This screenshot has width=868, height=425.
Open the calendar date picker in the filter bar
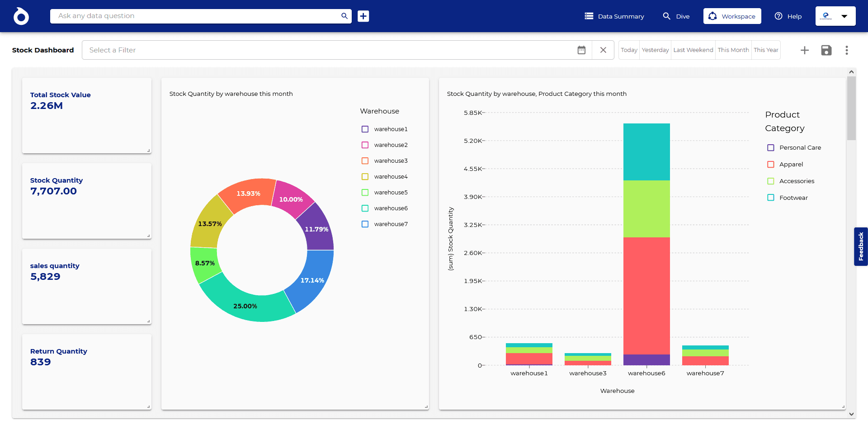pos(581,50)
